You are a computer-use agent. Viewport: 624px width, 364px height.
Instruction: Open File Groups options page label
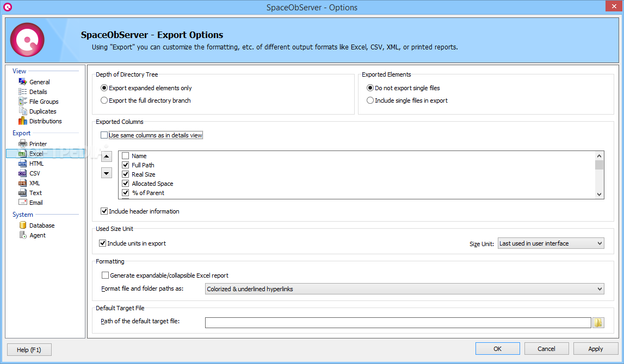coord(44,102)
